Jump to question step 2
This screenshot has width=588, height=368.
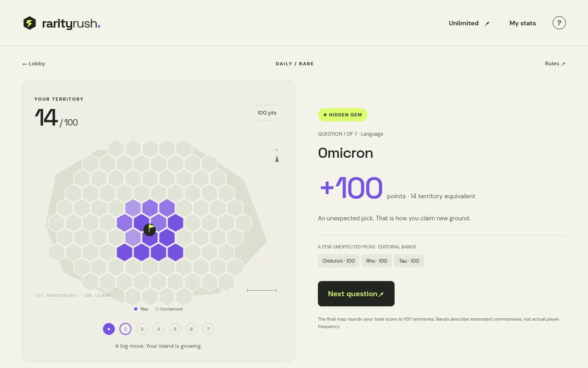pyautogui.click(x=125, y=329)
